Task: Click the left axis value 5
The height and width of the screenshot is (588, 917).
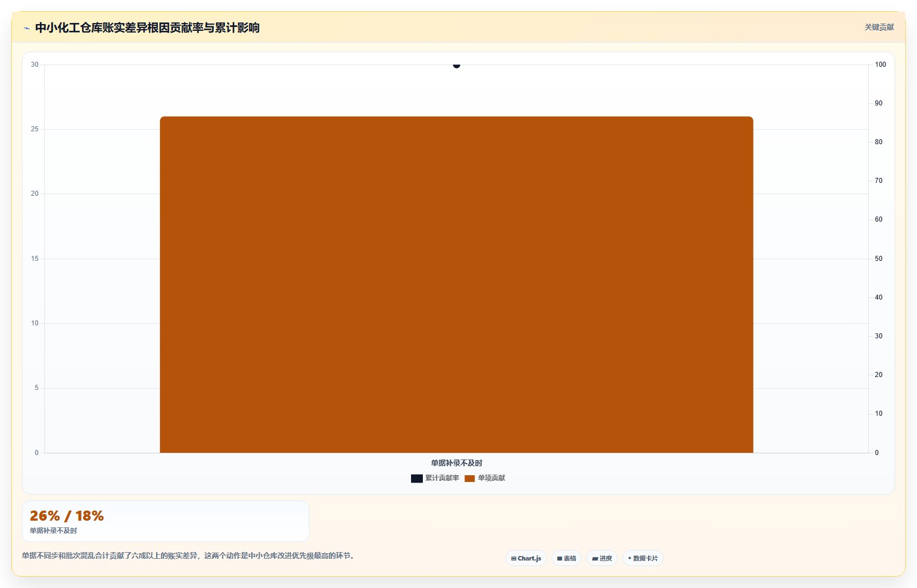Action: [x=37, y=388]
